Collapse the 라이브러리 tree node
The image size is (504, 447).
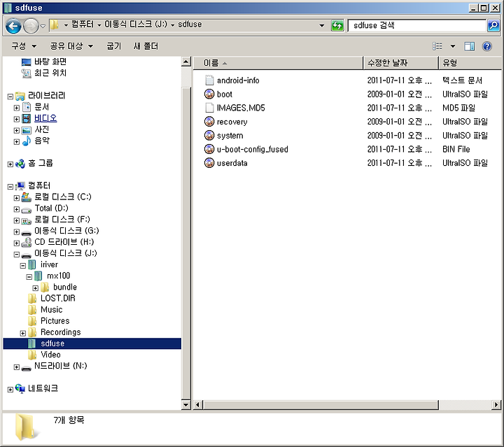[10, 97]
